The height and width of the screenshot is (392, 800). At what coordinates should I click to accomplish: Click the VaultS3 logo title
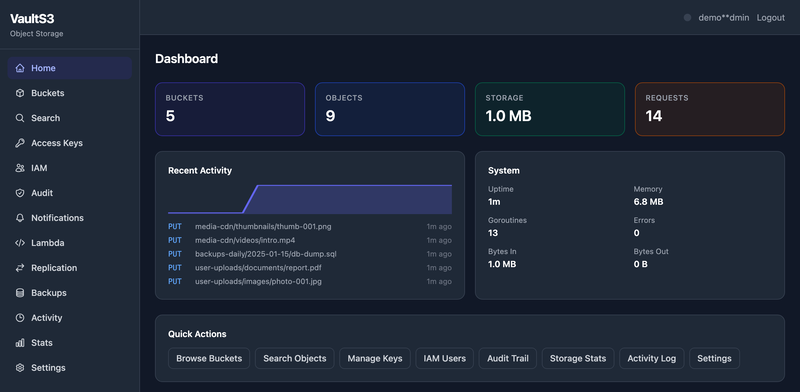32,19
